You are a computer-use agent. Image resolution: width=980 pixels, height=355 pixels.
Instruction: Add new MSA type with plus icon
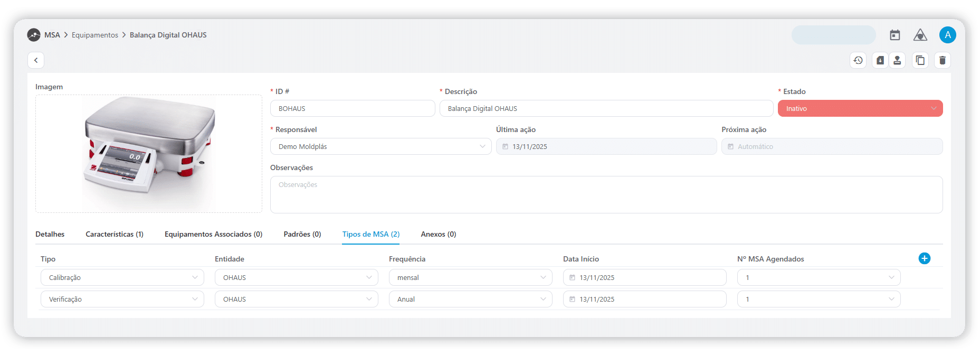(925, 258)
